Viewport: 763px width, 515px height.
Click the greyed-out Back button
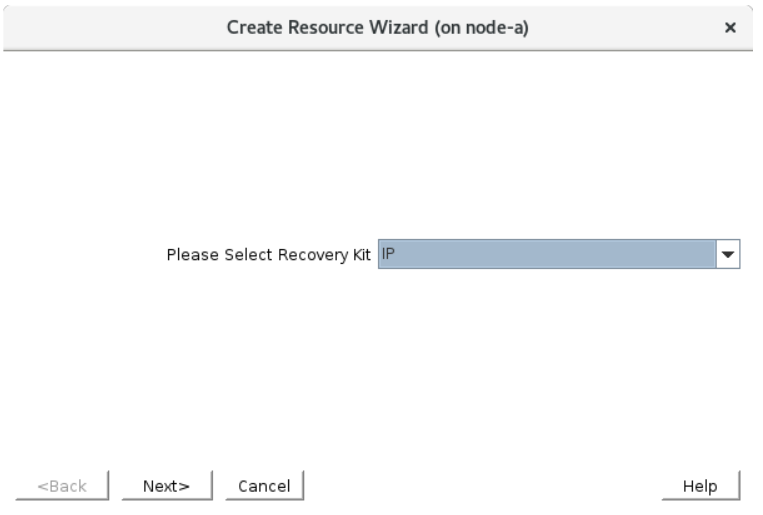click(61, 486)
